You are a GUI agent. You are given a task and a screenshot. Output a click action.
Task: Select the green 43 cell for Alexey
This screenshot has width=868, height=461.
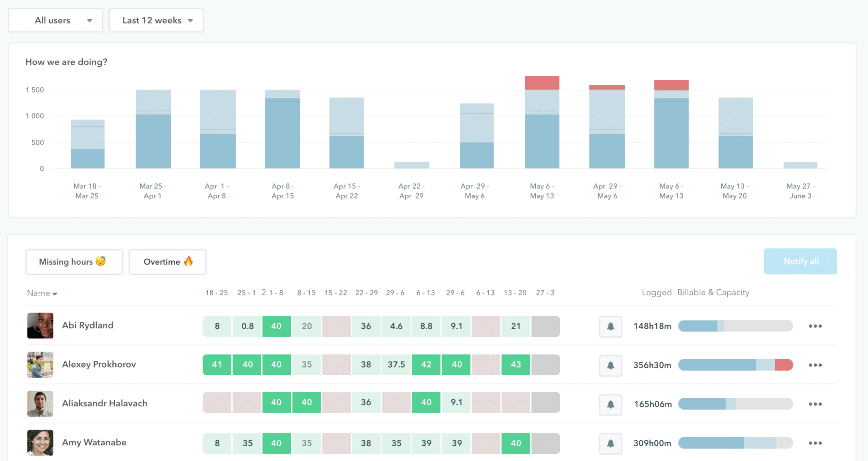(515, 364)
